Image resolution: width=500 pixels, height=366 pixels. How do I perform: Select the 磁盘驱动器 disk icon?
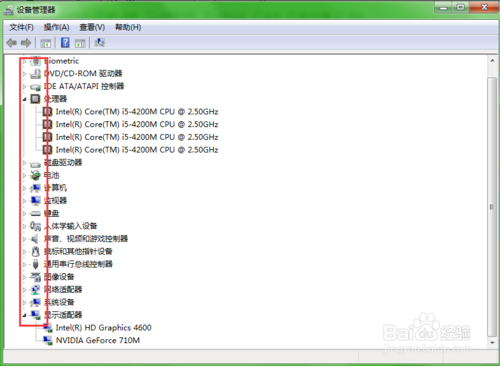click(x=35, y=164)
